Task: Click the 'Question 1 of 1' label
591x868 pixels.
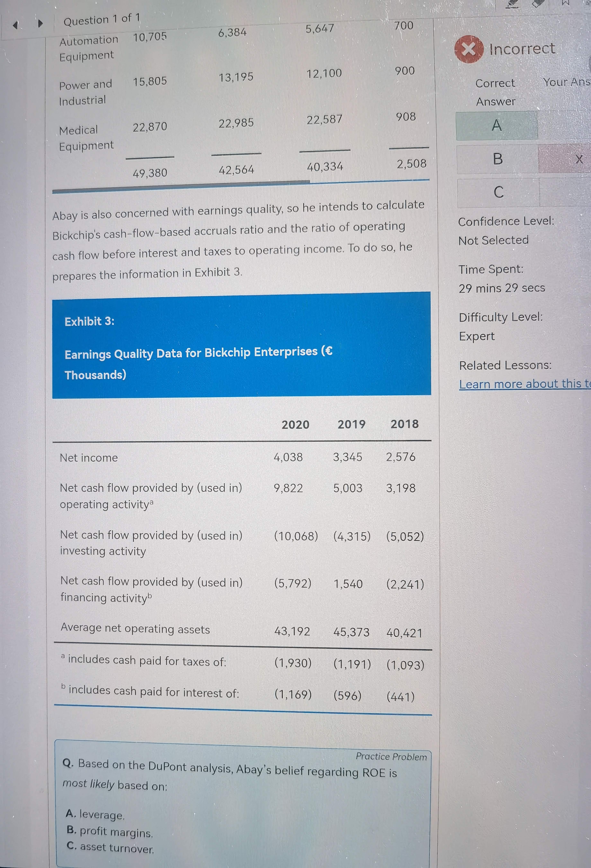Action: pyautogui.click(x=102, y=19)
